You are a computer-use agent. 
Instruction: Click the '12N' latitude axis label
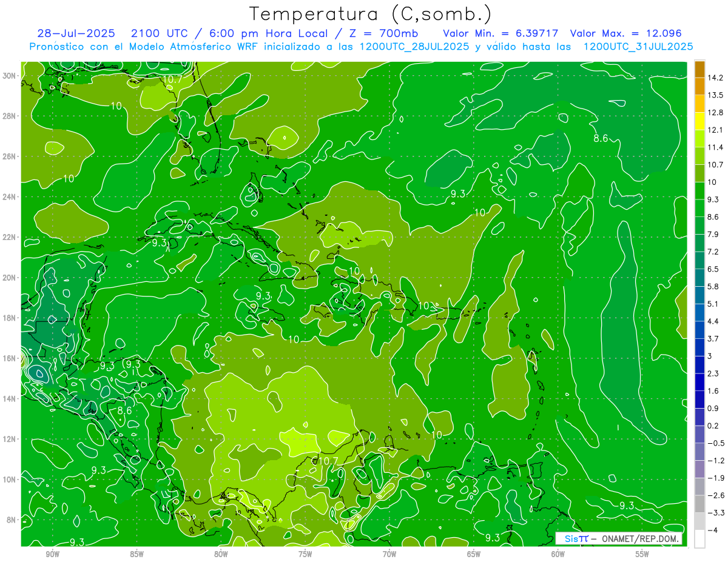click(x=9, y=439)
